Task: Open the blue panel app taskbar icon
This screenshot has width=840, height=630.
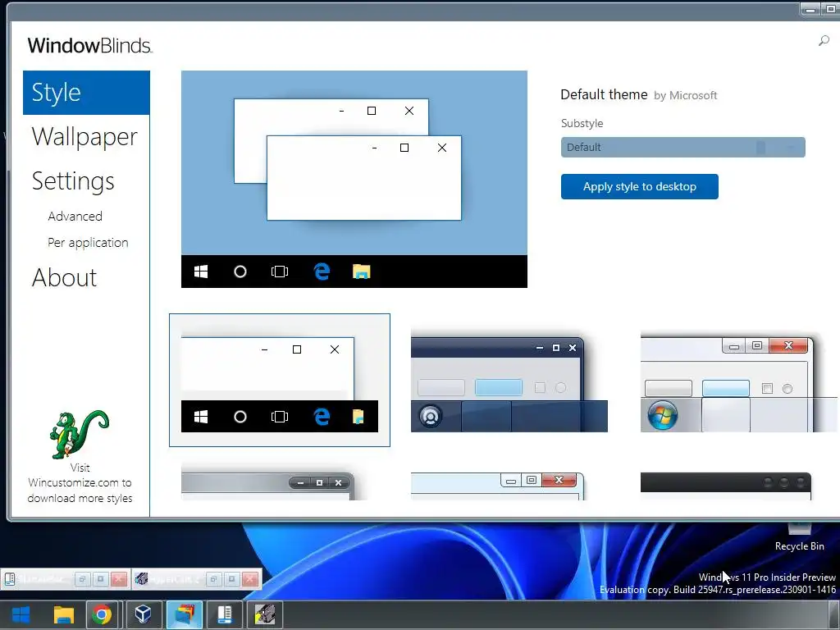Action: coord(225,614)
